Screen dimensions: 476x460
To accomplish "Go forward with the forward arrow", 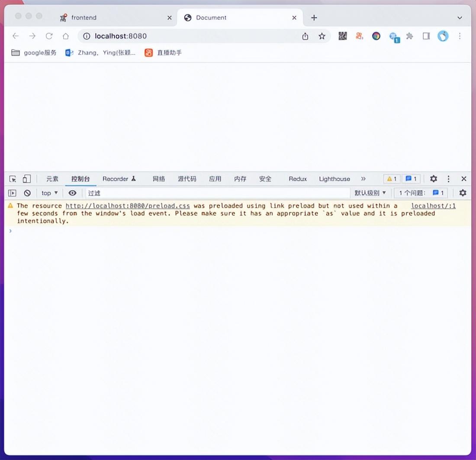I will 32,36.
